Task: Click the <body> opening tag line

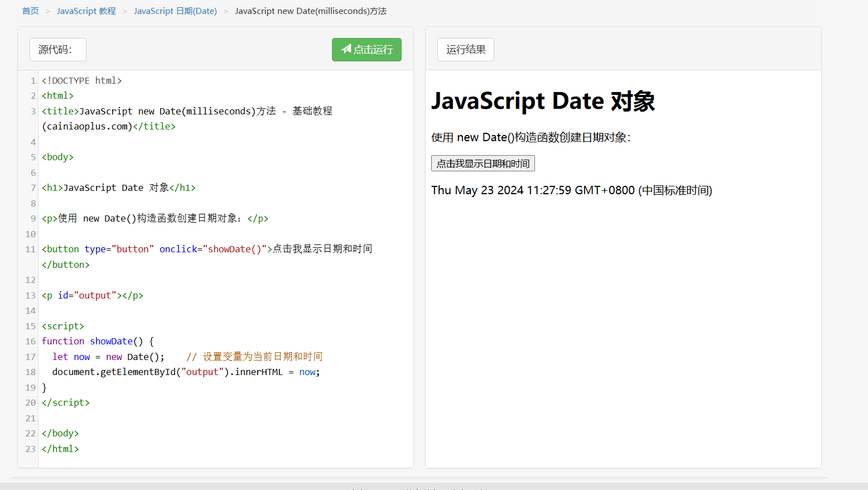Action: 58,157
